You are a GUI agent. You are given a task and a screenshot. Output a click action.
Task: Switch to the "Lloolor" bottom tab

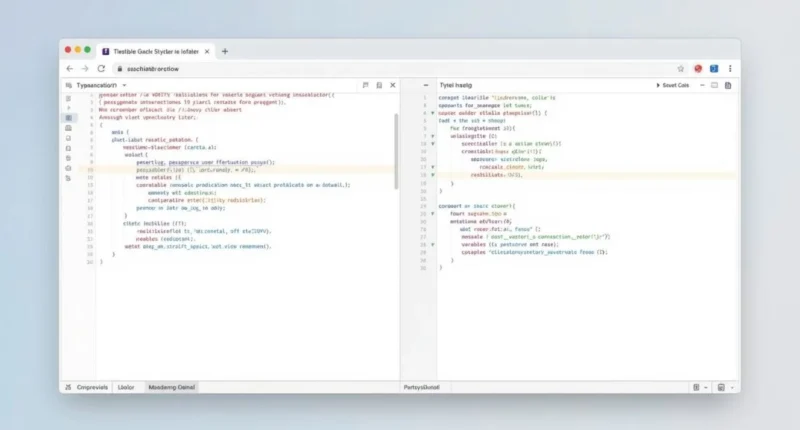pos(126,387)
